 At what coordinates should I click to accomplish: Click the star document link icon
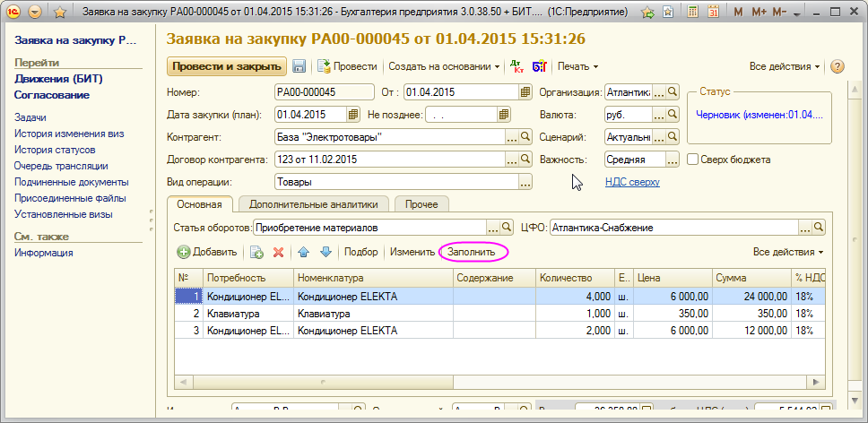point(668,13)
